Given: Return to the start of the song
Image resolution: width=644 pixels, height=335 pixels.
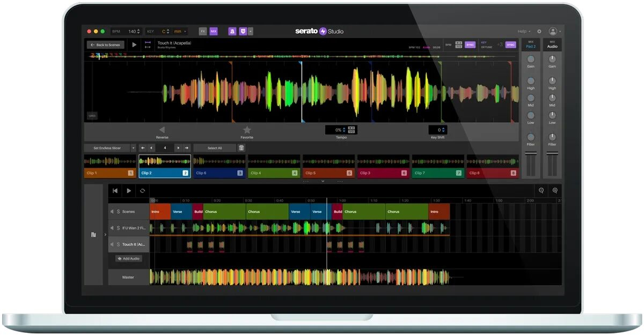Looking at the screenshot, I should point(115,190).
